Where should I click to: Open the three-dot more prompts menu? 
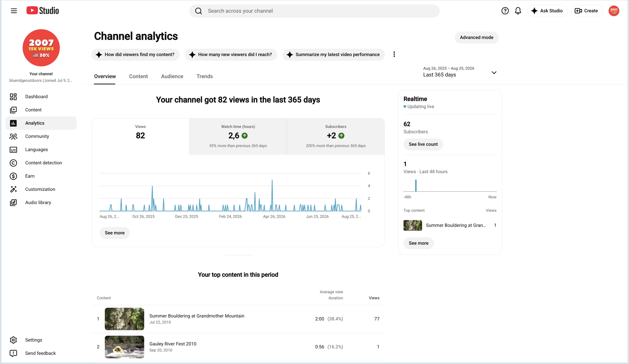[394, 54]
